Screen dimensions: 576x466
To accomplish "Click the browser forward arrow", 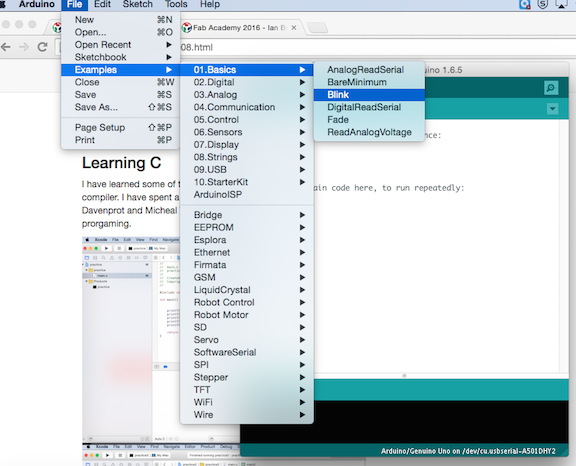I will 24,47.
